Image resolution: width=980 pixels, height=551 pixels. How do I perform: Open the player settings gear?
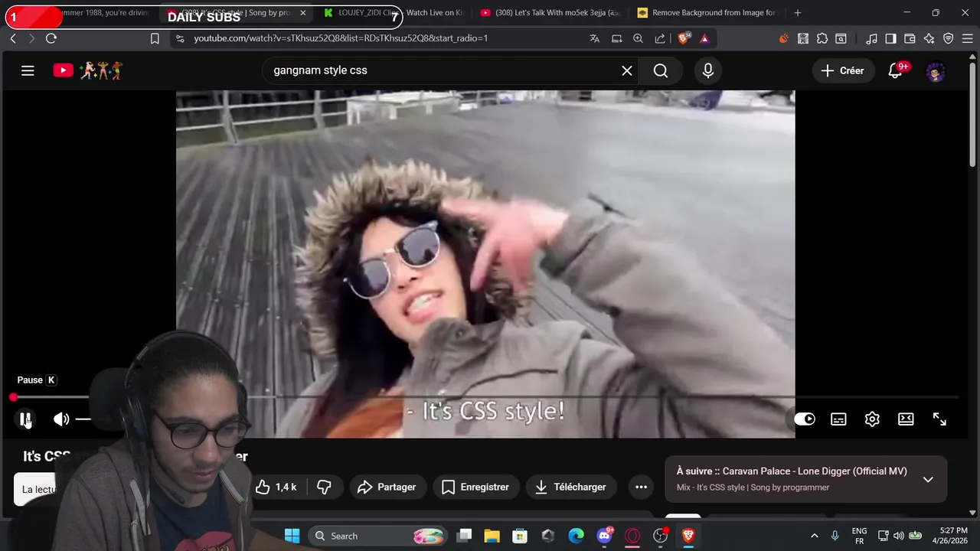(x=872, y=419)
